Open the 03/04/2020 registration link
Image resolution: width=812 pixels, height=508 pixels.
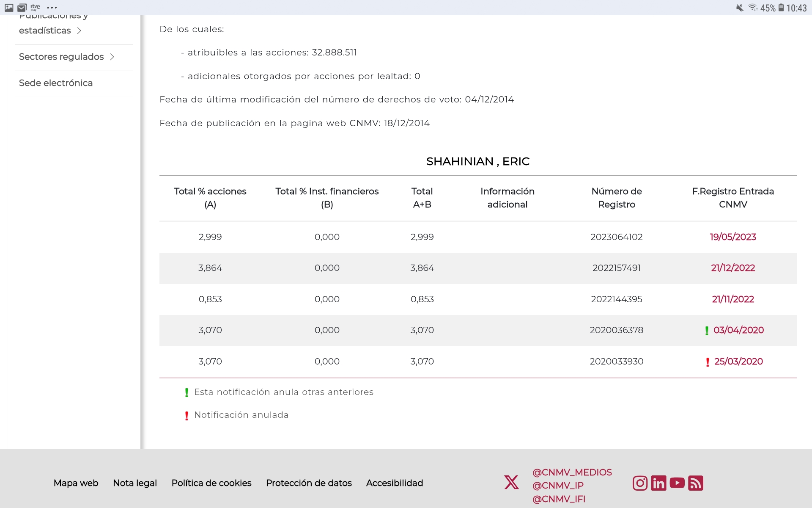pyautogui.click(x=738, y=330)
